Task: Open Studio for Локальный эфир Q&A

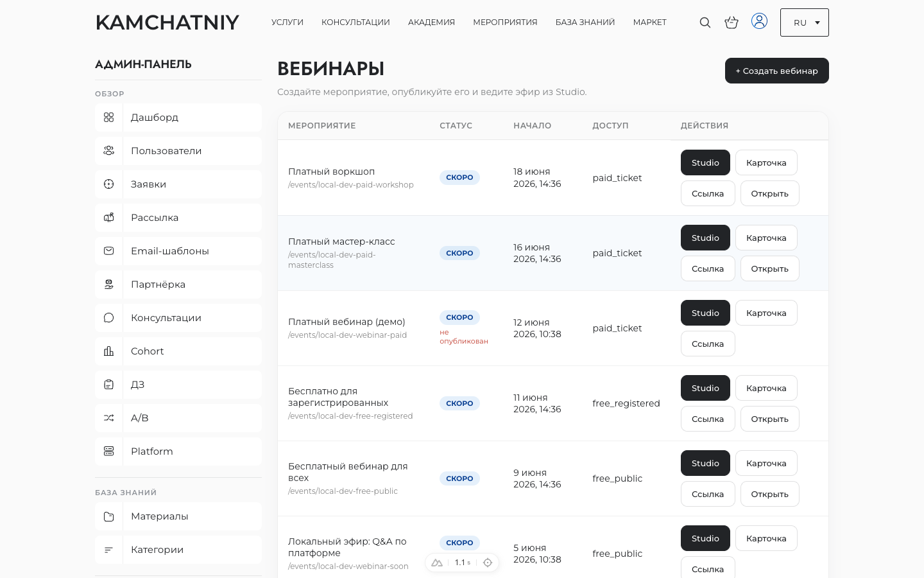Action: [x=705, y=538]
